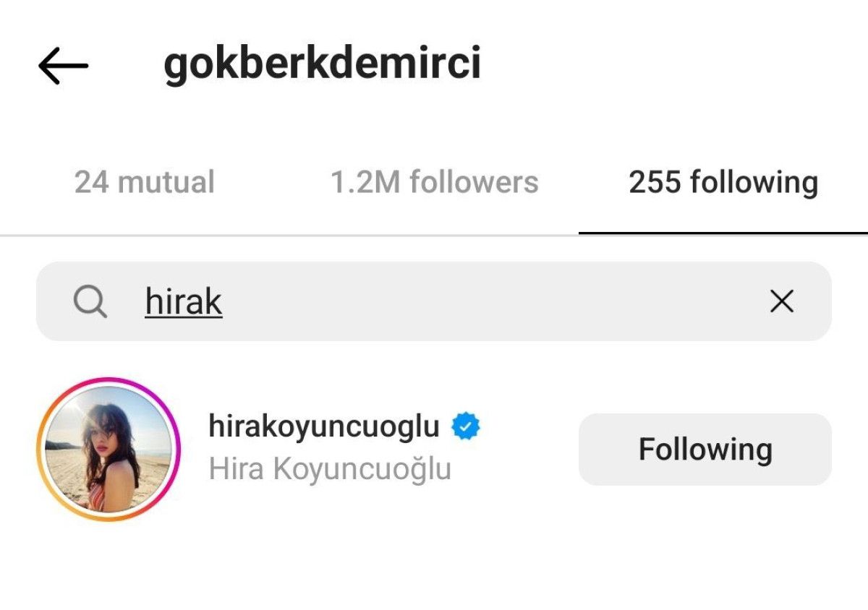Click the underline indicator beneath 255 following

[723, 233]
